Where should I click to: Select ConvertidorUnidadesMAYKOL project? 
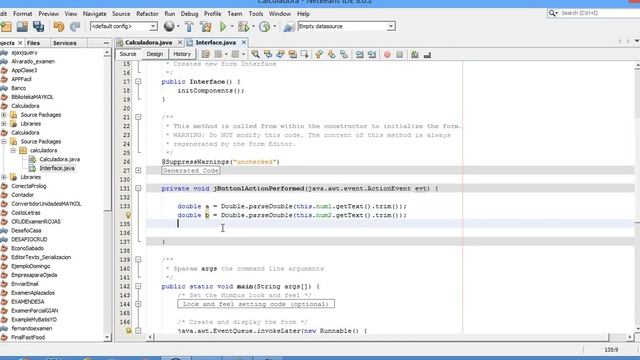(x=46, y=204)
